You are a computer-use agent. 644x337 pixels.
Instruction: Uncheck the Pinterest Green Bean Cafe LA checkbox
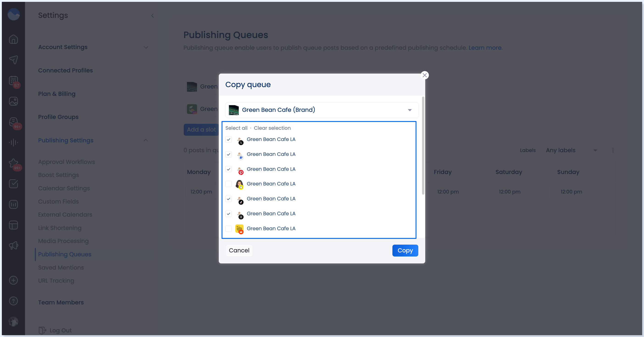pos(228,169)
